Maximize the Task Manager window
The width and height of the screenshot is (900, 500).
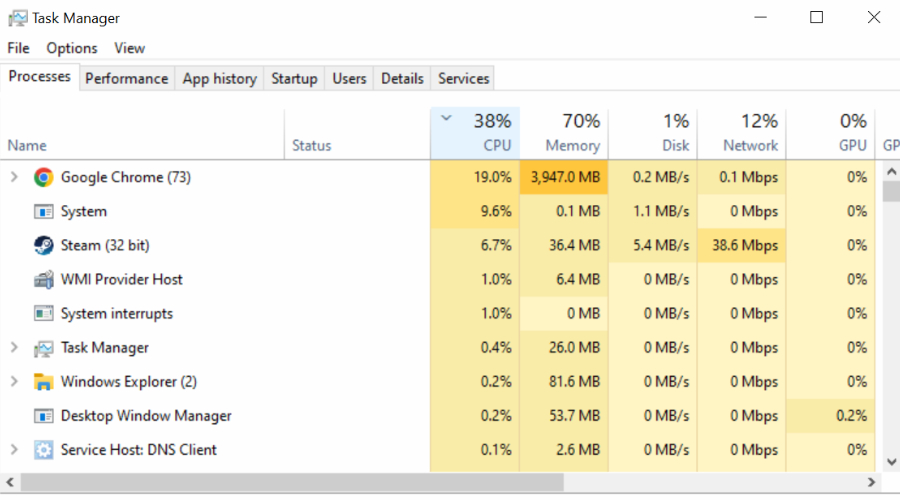[816, 17]
